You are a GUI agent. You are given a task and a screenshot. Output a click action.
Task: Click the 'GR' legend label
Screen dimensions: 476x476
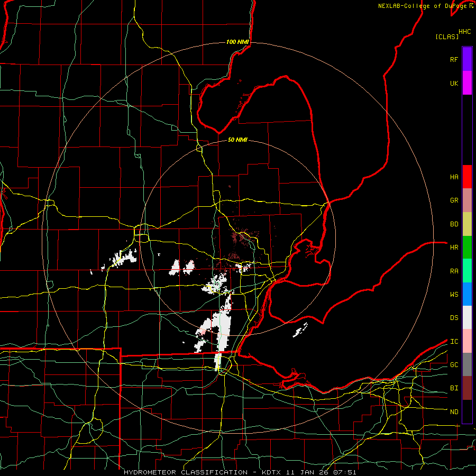[454, 200]
